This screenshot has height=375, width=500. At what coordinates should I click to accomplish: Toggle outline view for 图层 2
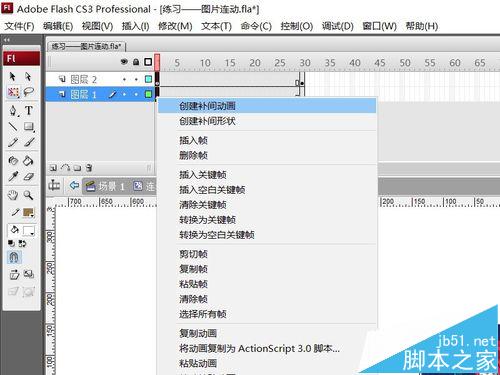click(x=148, y=79)
